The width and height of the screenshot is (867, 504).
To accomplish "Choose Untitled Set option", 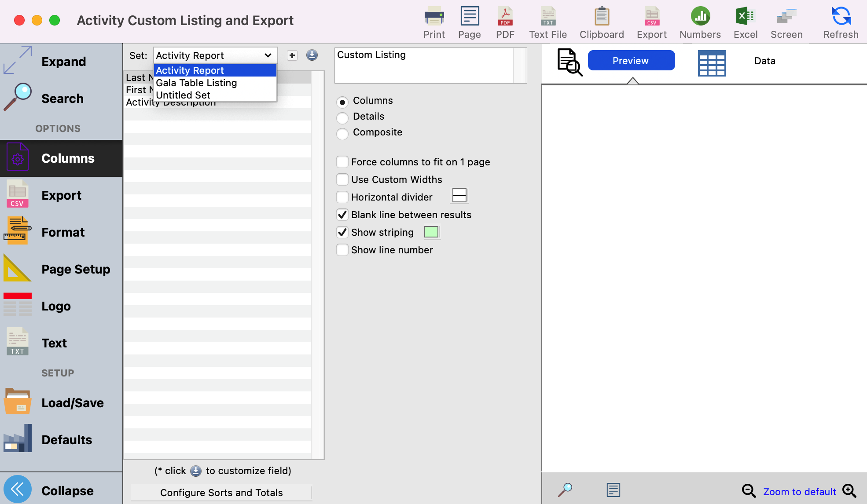I will [183, 95].
